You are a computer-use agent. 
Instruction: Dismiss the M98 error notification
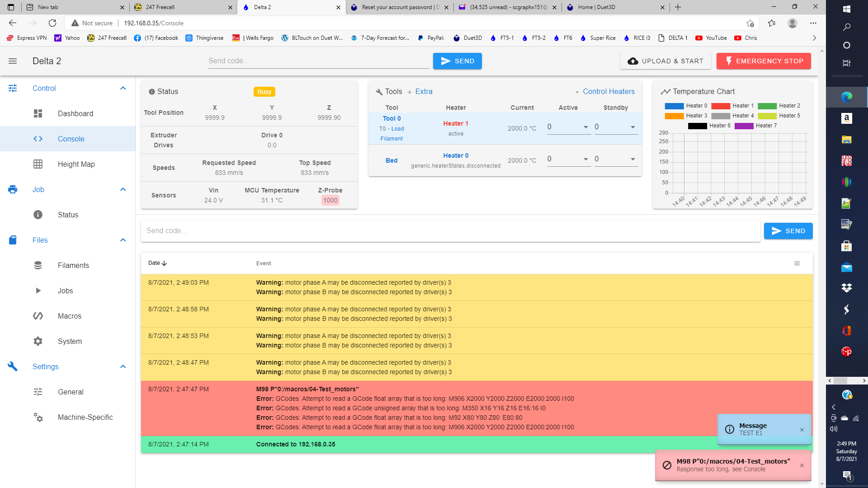802,465
